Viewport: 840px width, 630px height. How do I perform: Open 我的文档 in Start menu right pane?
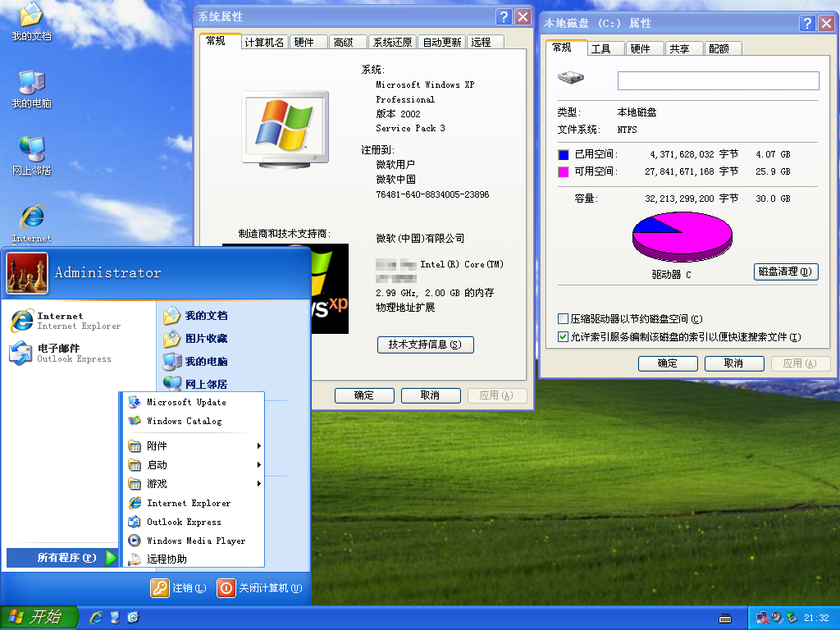(195, 316)
